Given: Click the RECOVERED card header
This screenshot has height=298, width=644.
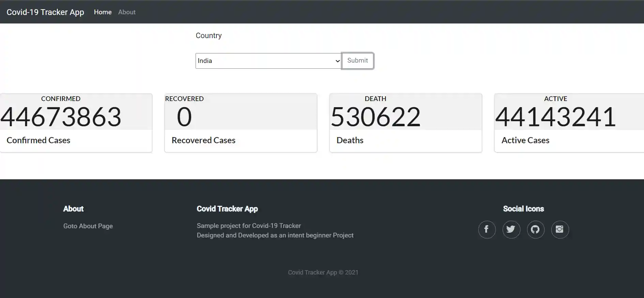Looking at the screenshot, I should pyautogui.click(x=184, y=99).
